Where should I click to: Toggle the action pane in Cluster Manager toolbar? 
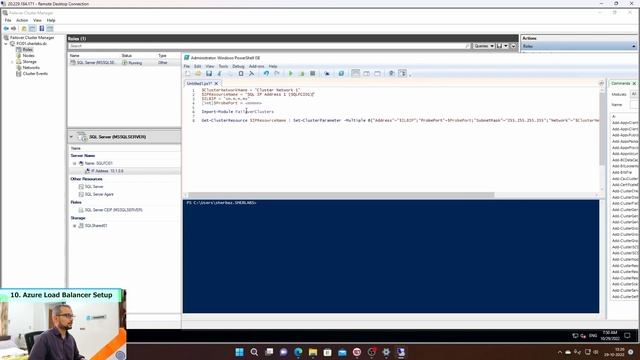pos(50,29)
